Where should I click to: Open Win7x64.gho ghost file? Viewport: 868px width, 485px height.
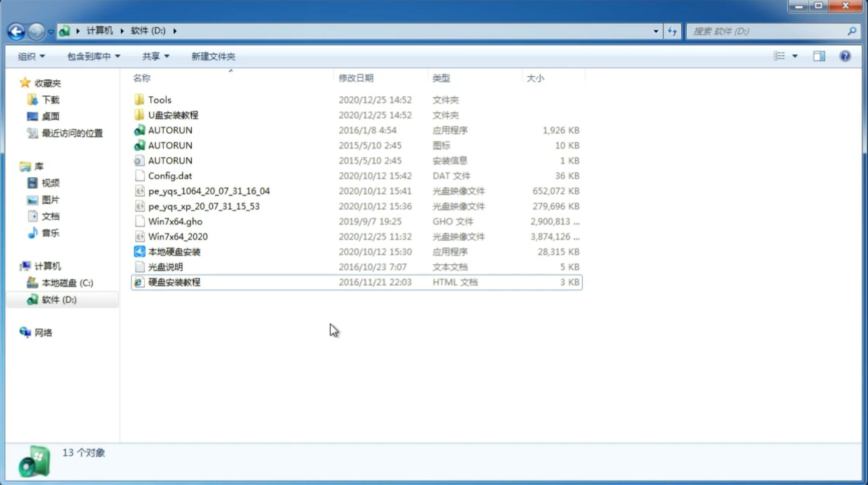point(176,221)
